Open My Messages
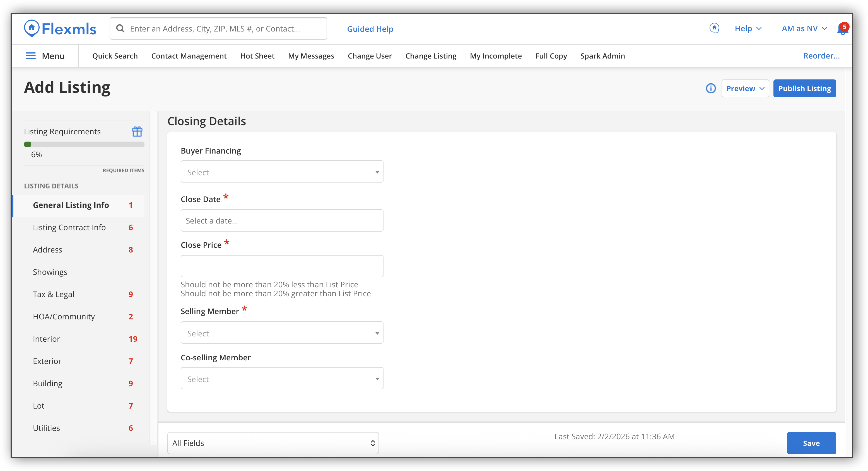 [311, 56]
